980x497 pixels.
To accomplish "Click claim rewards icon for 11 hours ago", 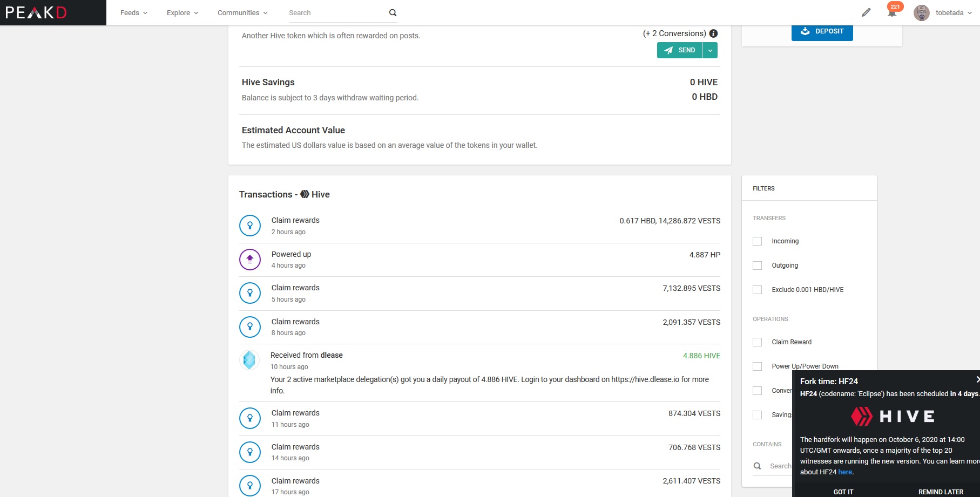I will pos(250,418).
